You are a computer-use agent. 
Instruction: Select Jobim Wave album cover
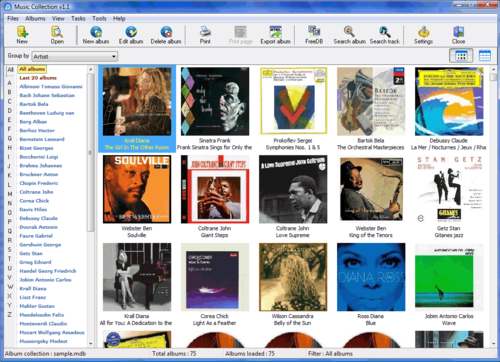tap(449, 277)
